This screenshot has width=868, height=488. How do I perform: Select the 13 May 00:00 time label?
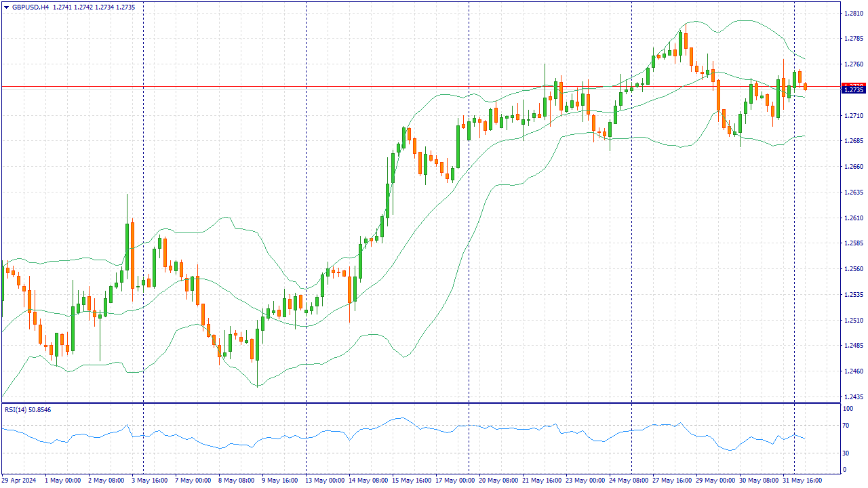(325, 481)
